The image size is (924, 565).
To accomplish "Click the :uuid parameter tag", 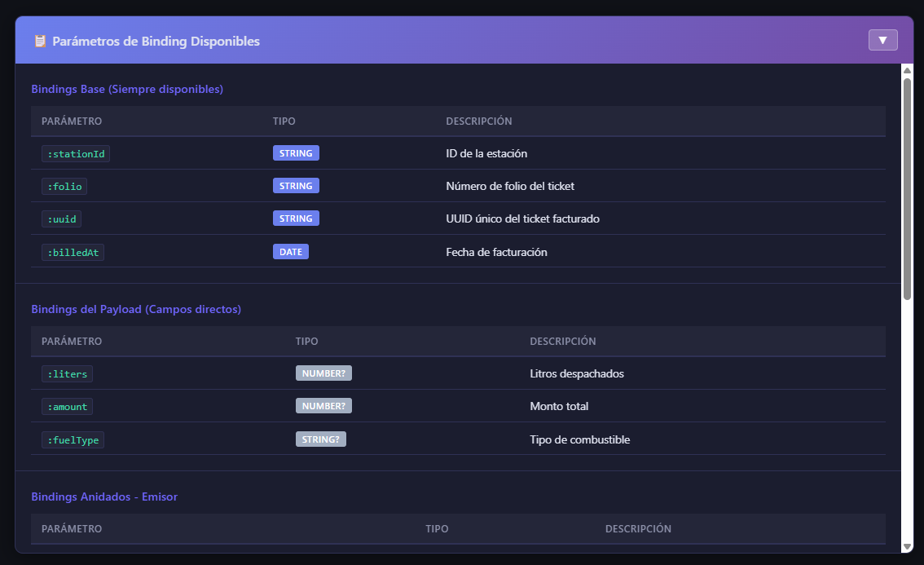I will (61, 219).
